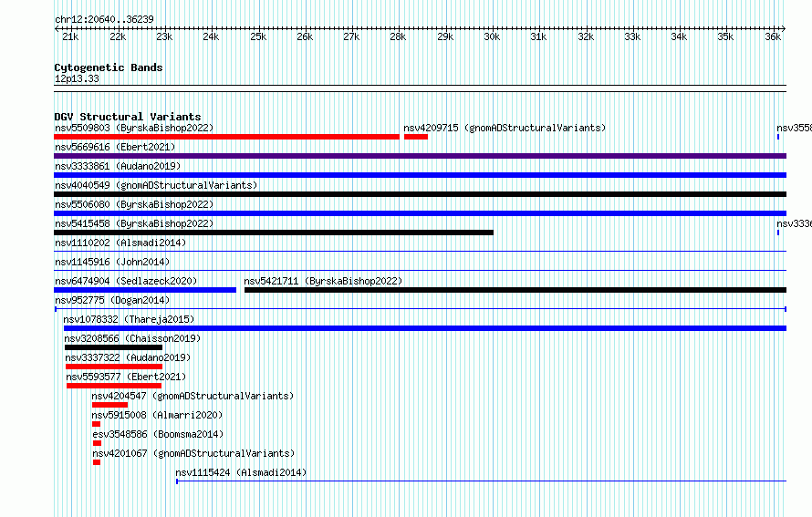Click the 28k ruler position
The width and height of the screenshot is (812, 517).
click(398, 36)
